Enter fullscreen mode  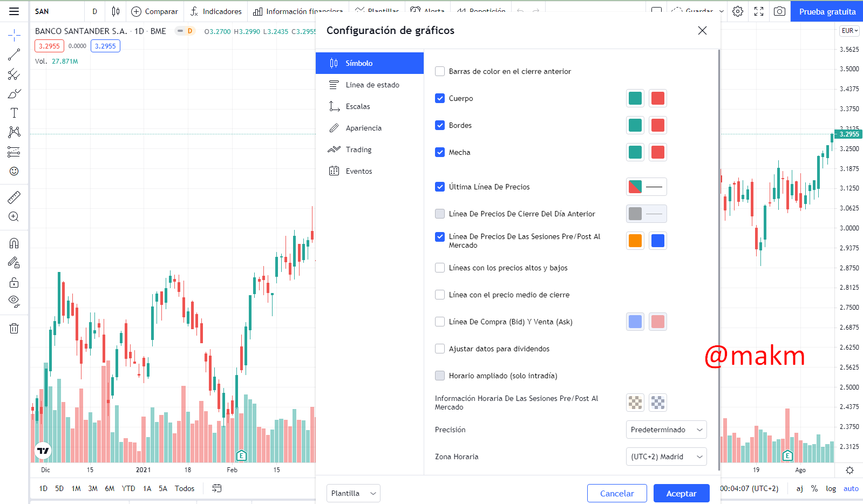(x=759, y=11)
